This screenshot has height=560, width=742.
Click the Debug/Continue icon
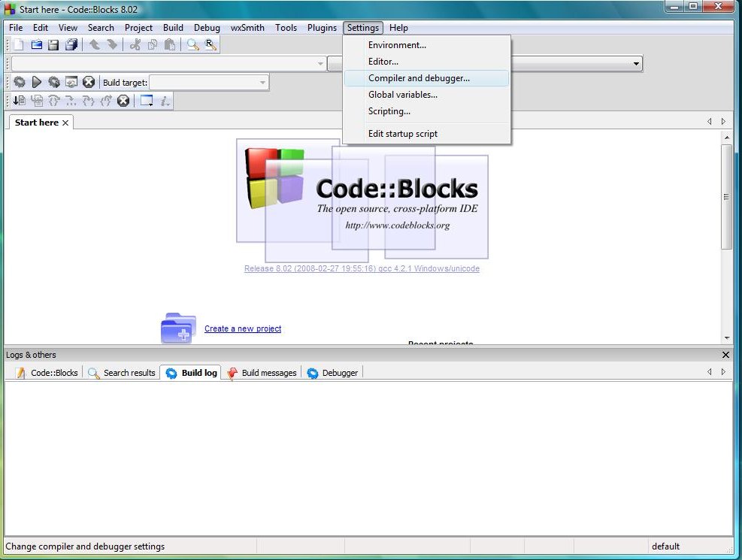20,101
